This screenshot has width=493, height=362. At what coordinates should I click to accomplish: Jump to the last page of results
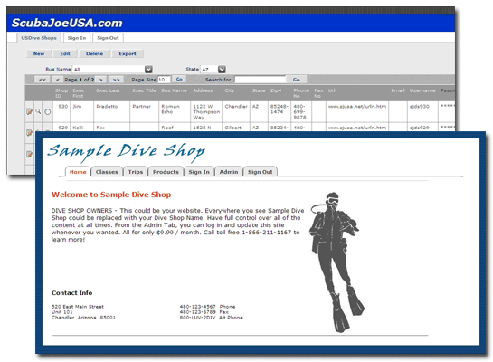pyautogui.click(x=116, y=80)
